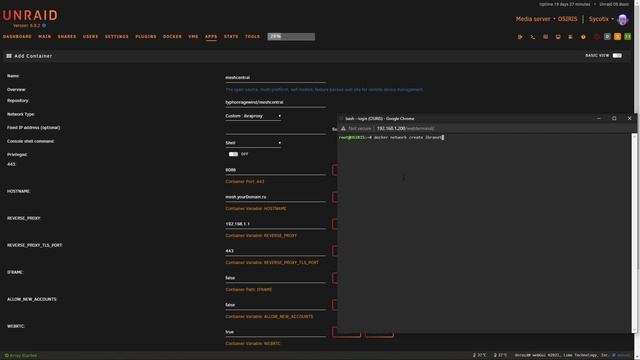Click the Container Variable HOSTNAME label
The height and width of the screenshot is (360, 640).
256,209
